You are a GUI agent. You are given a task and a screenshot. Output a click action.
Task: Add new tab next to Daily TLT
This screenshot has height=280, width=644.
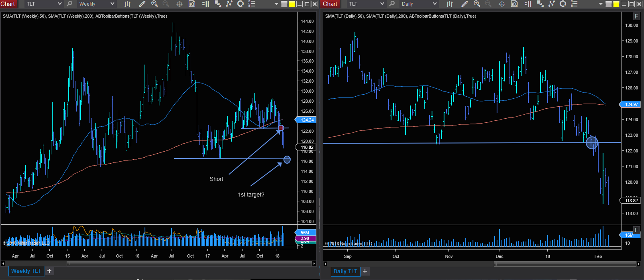coord(365,272)
